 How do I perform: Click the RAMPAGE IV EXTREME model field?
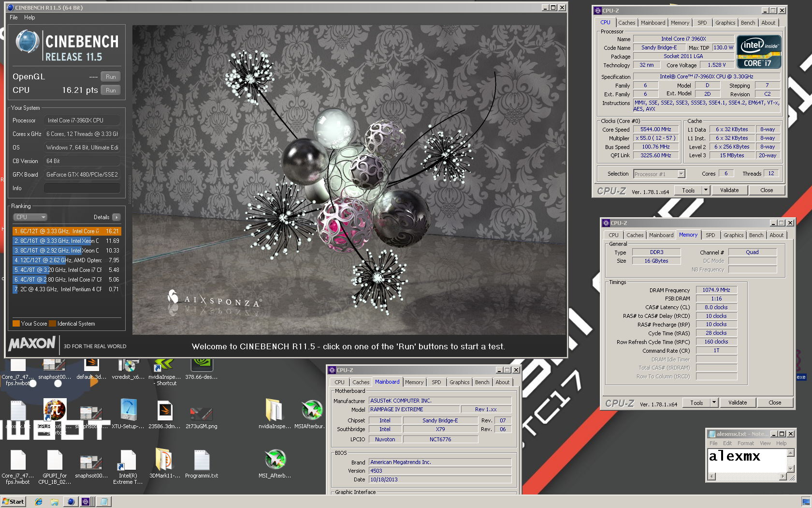click(414, 409)
